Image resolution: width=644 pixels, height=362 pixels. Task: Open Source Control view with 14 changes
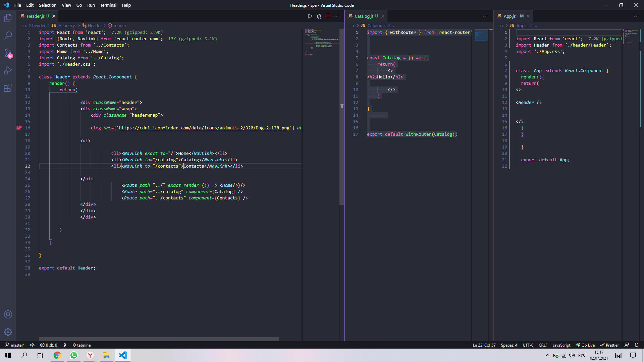(x=8, y=53)
